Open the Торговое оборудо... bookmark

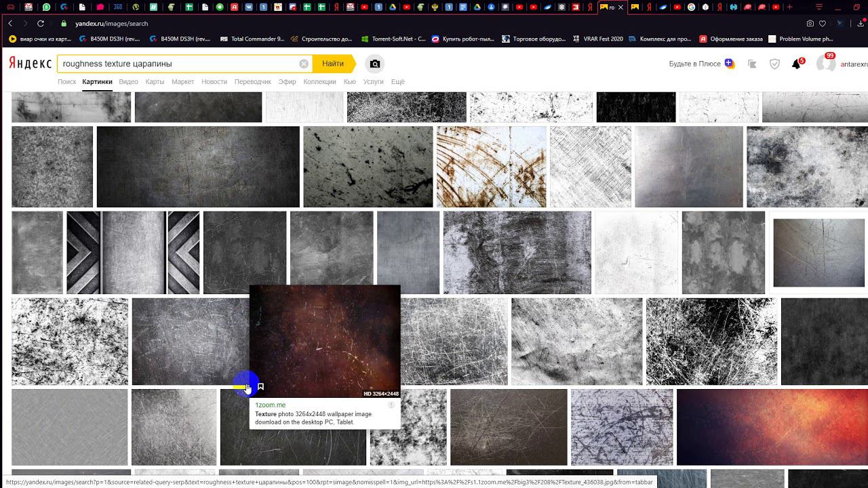click(534, 39)
